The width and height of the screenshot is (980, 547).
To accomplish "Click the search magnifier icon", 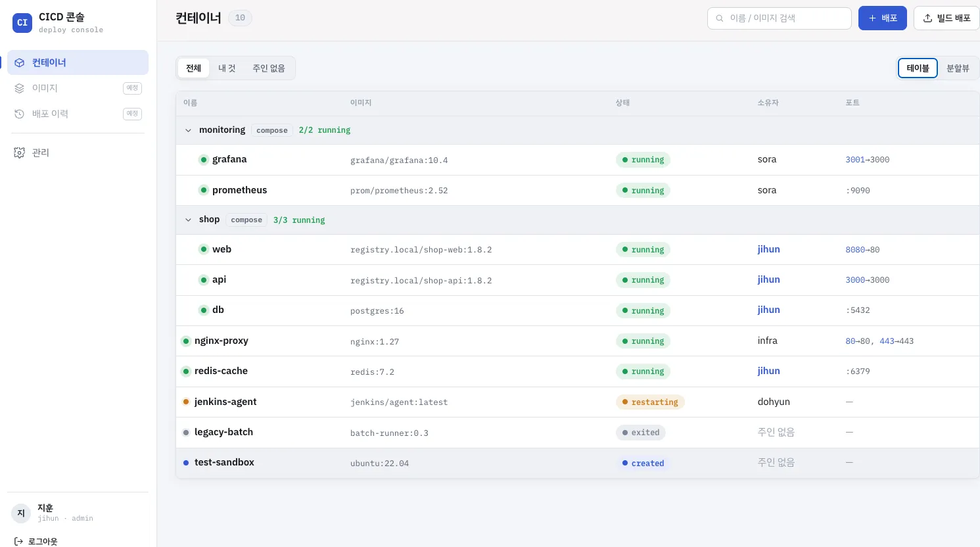I will pyautogui.click(x=720, y=18).
